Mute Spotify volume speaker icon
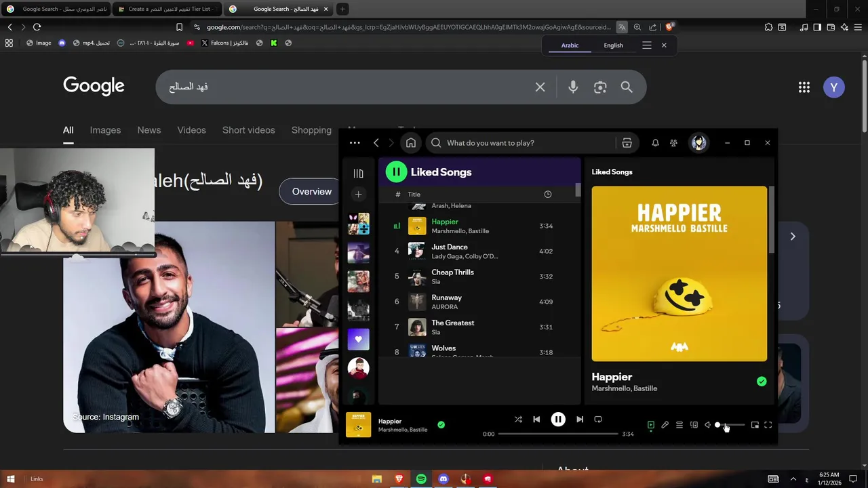868x488 pixels. (x=707, y=425)
